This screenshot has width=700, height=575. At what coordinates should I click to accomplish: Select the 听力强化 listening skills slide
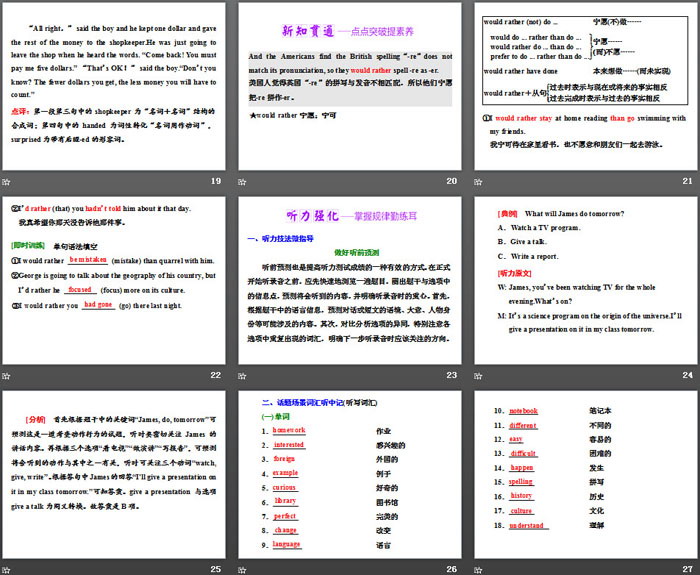tap(350, 281)
